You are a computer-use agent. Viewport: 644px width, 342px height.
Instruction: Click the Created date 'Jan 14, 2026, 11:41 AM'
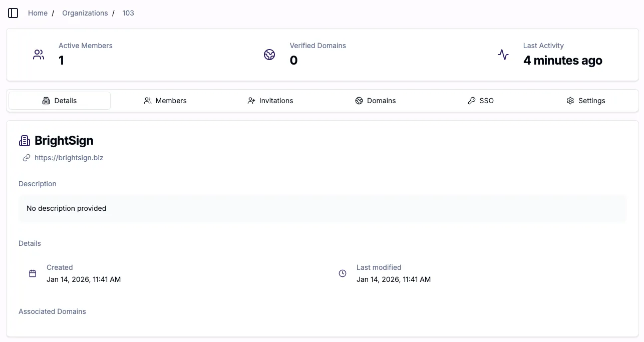pyautogui.click(x=84, y=279)
